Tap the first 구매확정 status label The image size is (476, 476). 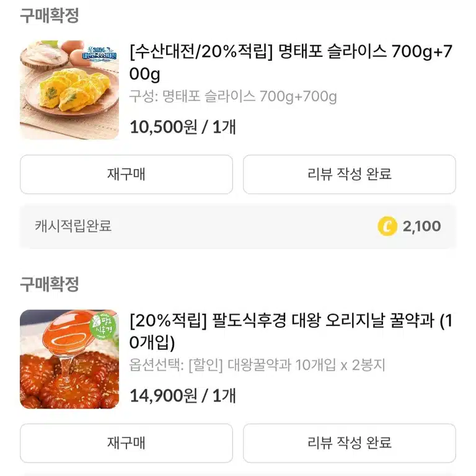pyautogui.click(x=50, y=15)
